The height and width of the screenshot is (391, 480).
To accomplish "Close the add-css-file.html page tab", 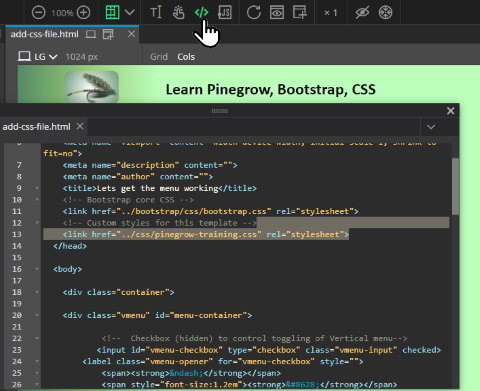I will click(131, 34).
